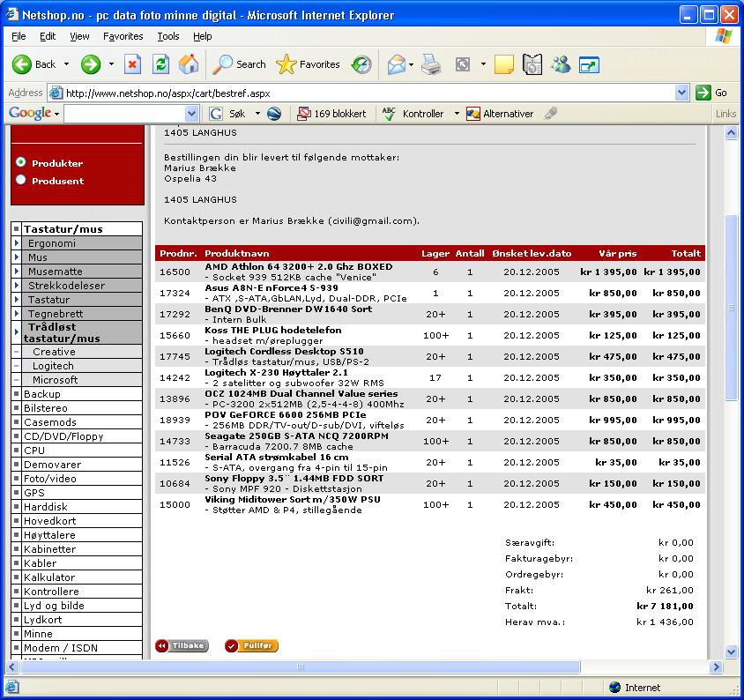
Task: Open the History clock icon
Action: point(361,64)
